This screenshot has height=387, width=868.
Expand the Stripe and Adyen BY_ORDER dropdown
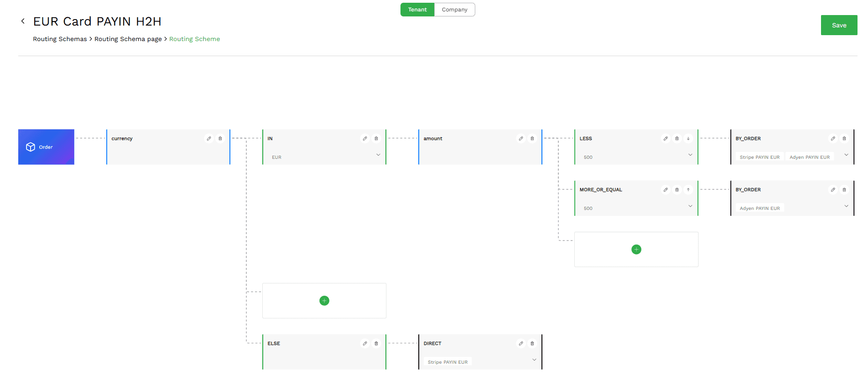coord(846,155)
